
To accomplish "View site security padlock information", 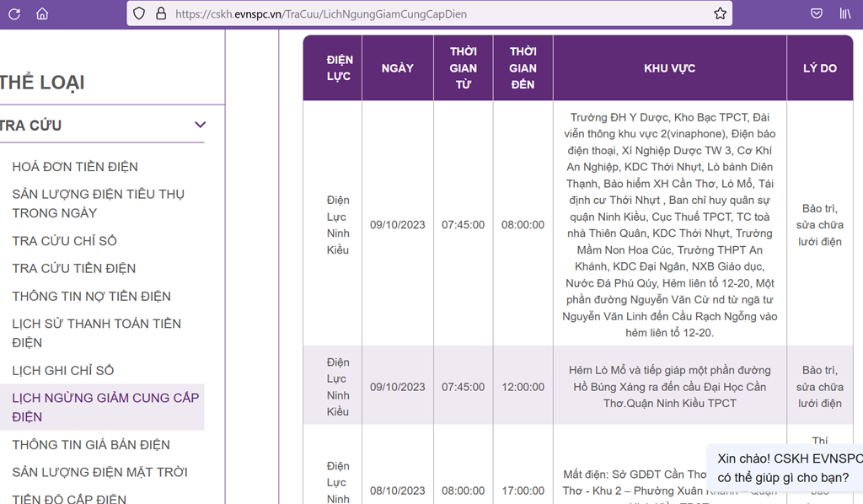I will (161, 13).
